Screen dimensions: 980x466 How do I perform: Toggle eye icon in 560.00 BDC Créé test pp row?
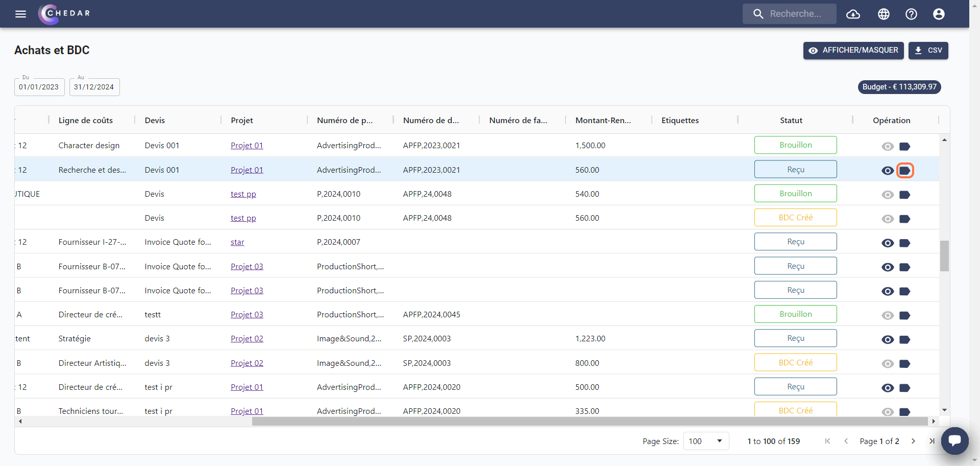click(888, 219)
